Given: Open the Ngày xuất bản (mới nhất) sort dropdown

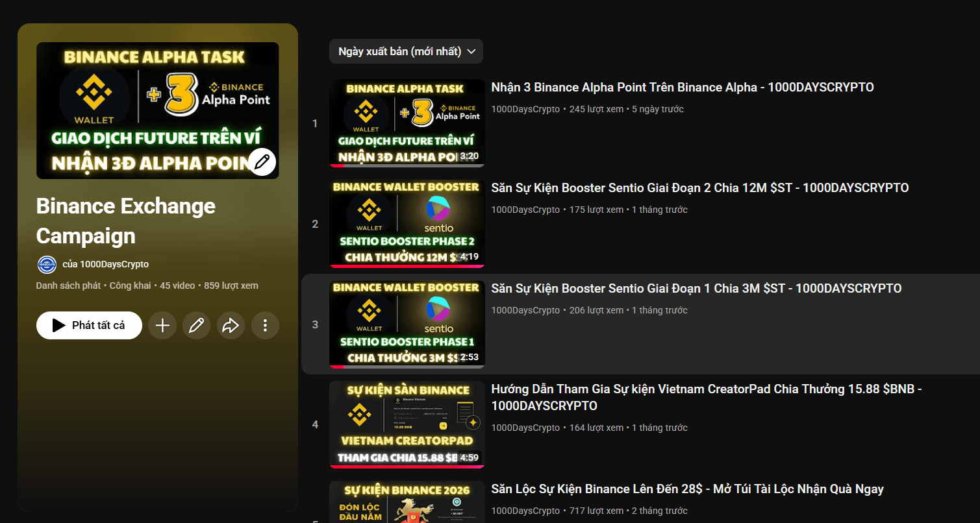Looking at the screenshot, I should [406, 51].
